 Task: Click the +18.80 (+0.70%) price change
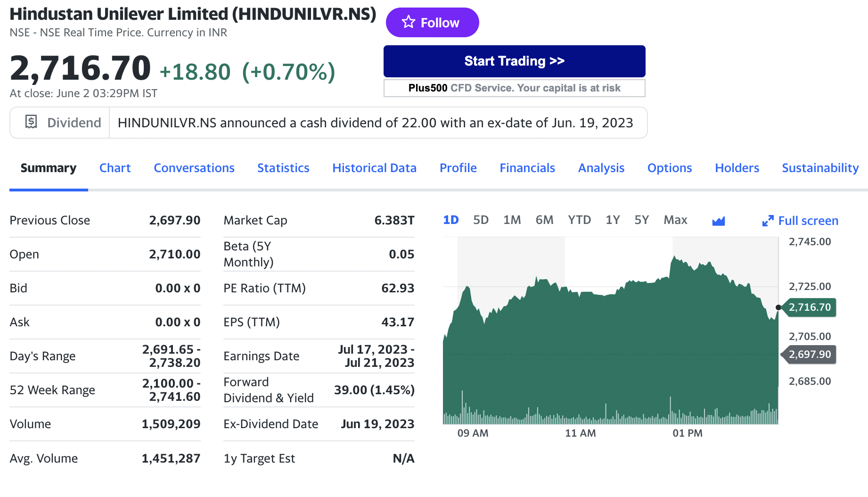coord(247,72)
